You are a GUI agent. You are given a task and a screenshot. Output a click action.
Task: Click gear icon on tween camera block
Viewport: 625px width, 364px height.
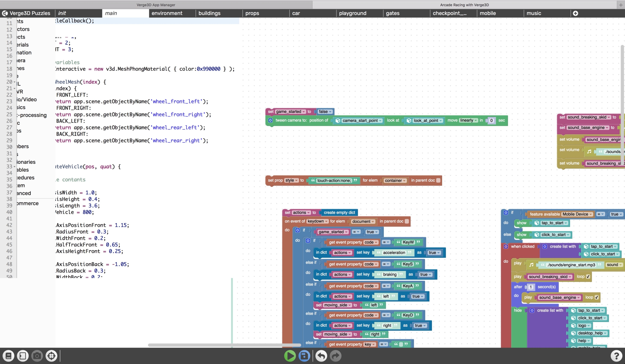[x=271, y=120]
